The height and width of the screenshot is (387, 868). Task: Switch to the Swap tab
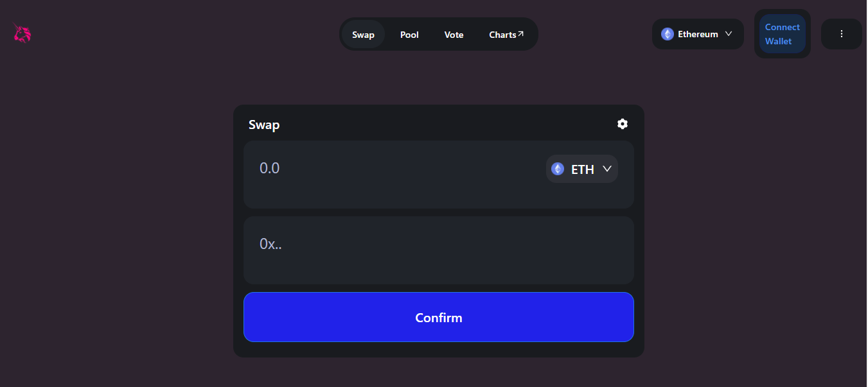pos(363,35)
